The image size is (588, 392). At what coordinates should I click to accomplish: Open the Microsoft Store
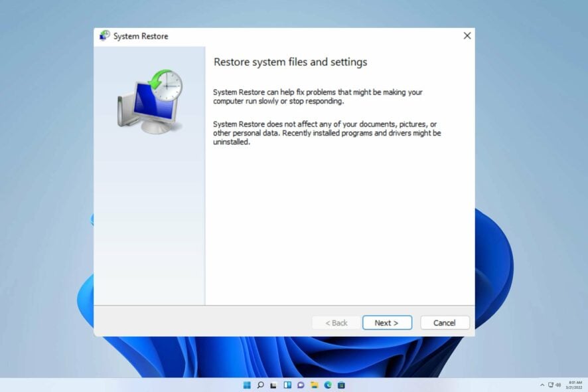[x=341, y=385]
